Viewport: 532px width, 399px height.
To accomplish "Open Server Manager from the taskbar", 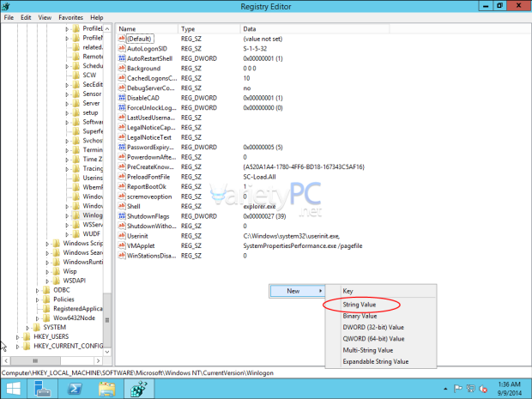I will (x=44, y=389).
